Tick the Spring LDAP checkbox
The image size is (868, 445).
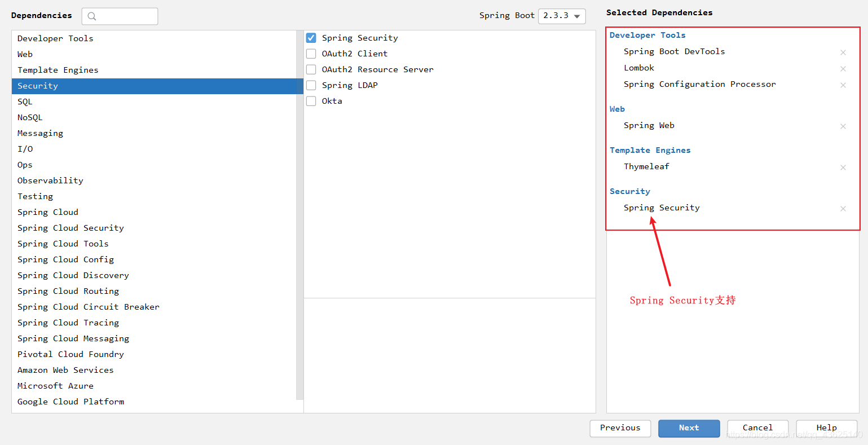coord(311,85)
